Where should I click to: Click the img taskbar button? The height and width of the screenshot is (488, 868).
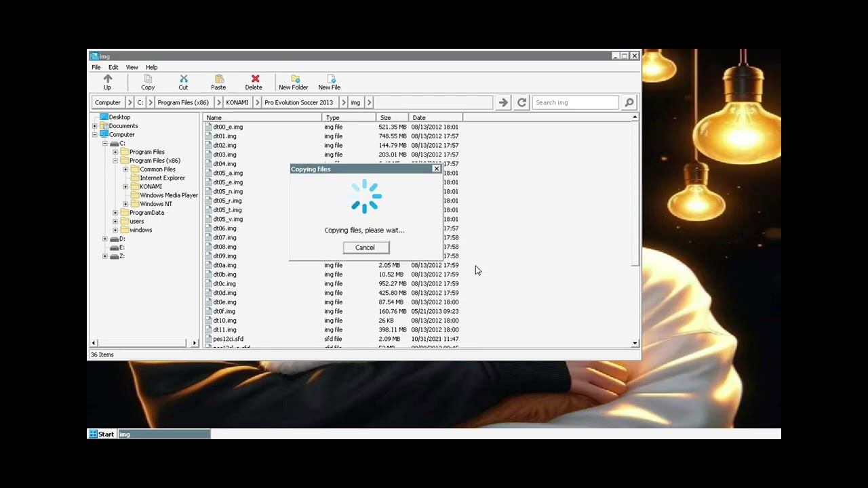tap(164, 434)
